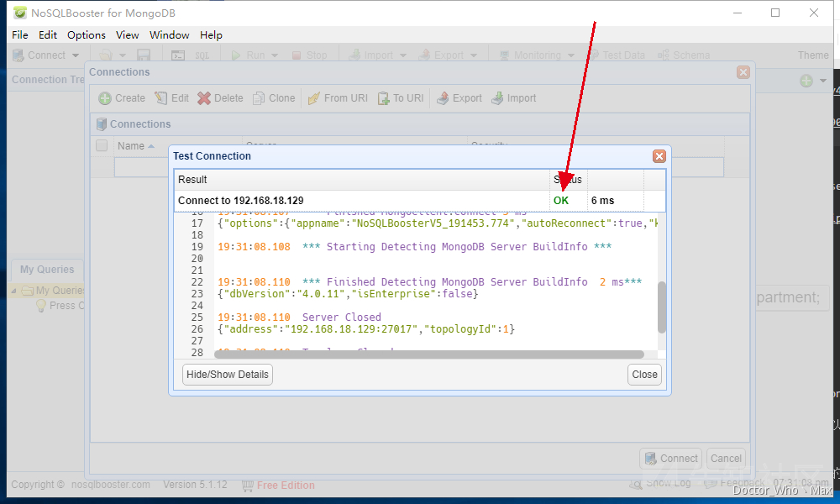Click Feedback in status bar
Image resolution: width=840 pixels, height=504 pixels.
tap(735, 483)
